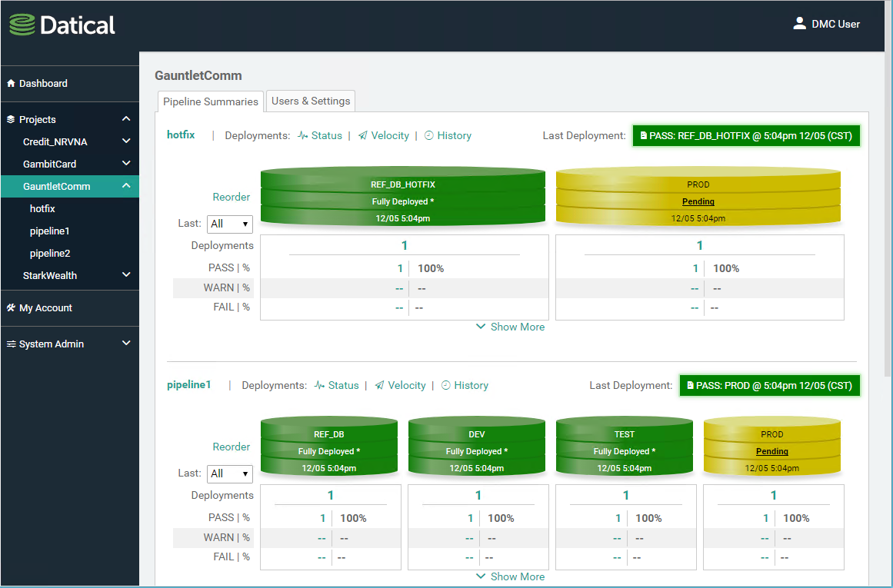Expand the StarkWealth project
This screenshot has width=893, height=588.
tap(126, 275)
